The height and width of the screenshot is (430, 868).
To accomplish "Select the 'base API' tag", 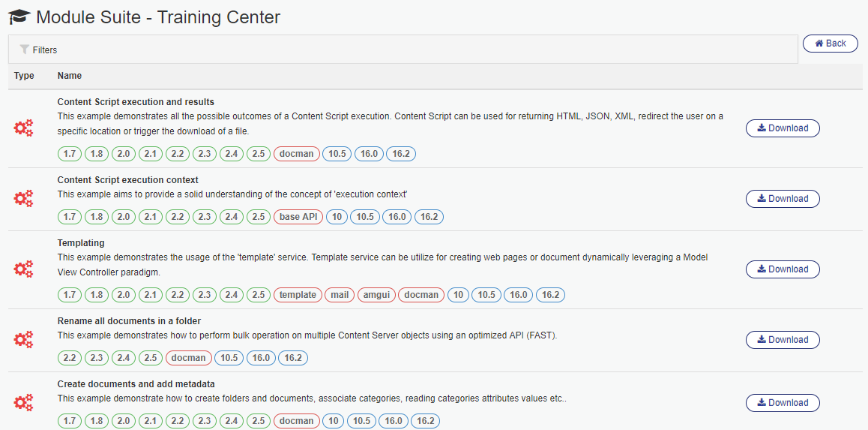I will (298, 217).
